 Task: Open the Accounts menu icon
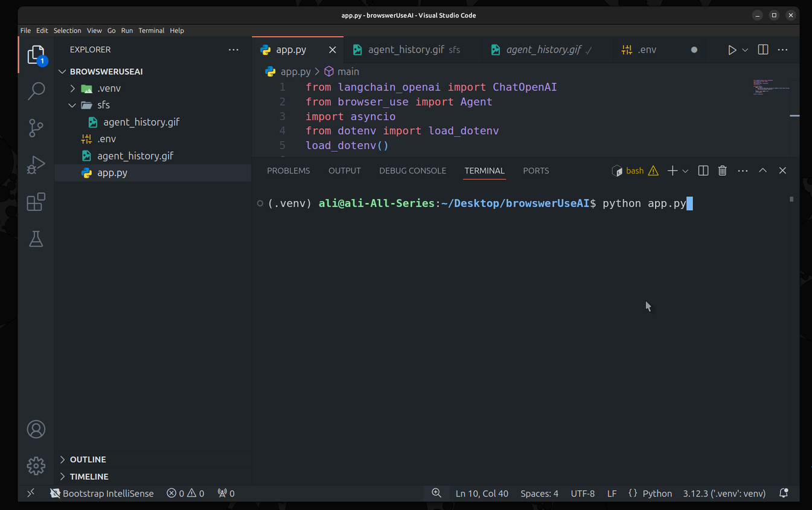point(36,429)
